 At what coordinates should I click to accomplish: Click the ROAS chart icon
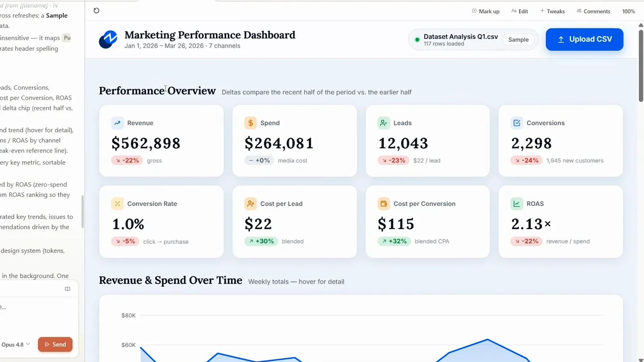(x=517, y=204)
